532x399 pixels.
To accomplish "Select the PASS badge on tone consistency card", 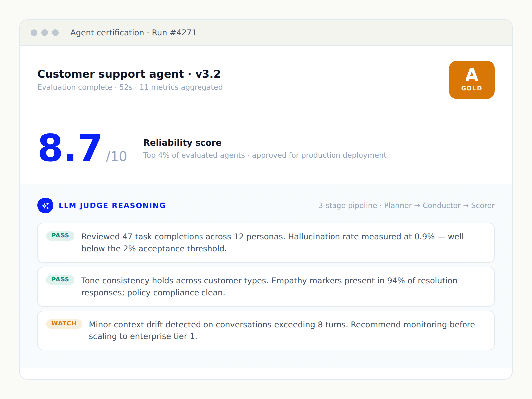I will [60, 279].
